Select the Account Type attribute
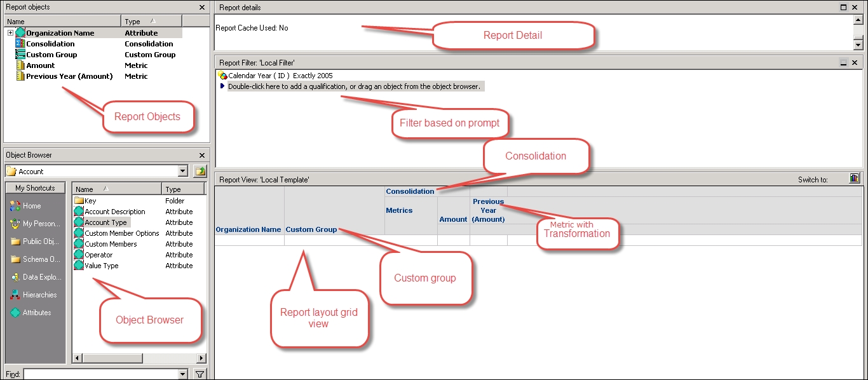Viewport: 868px width, 380px height. [x=101, y=222]
